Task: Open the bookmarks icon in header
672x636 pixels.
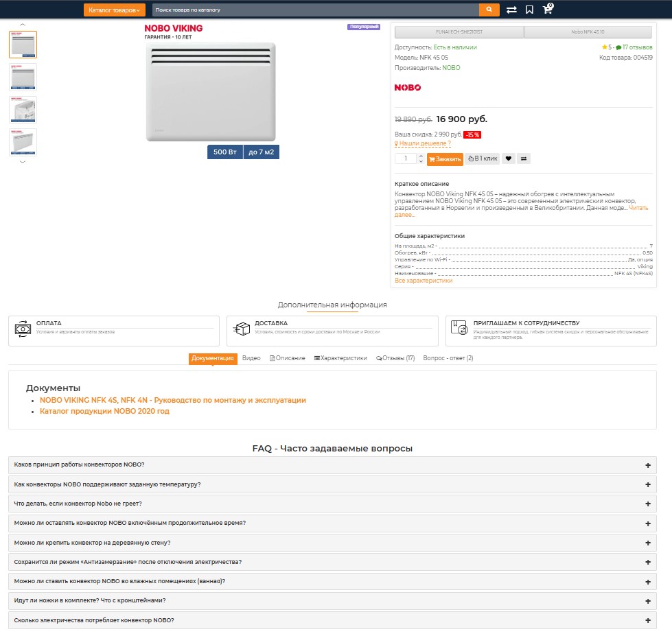Action: point(529,10)
